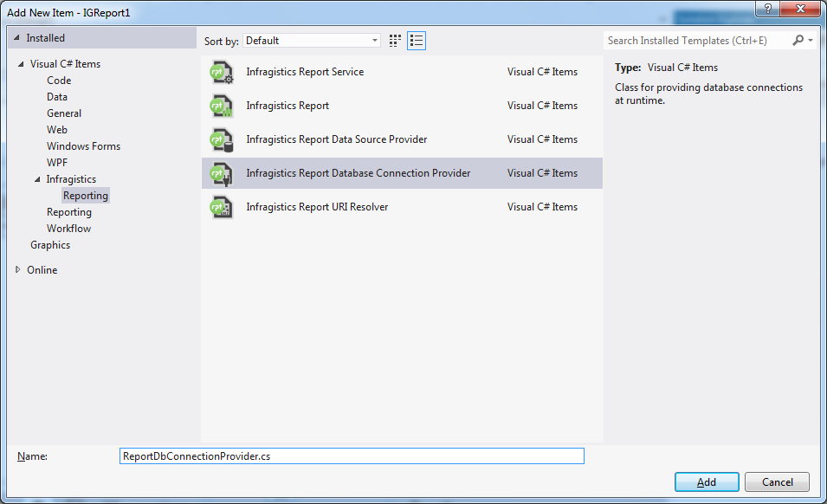Select the WPF category
The width and height of the screenshot is (827, 504).
57,163
